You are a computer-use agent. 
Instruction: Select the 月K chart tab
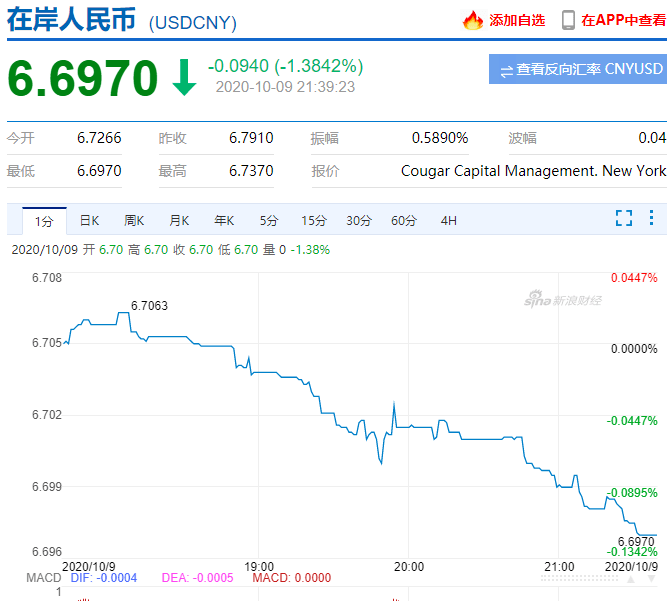pos(179,221)
